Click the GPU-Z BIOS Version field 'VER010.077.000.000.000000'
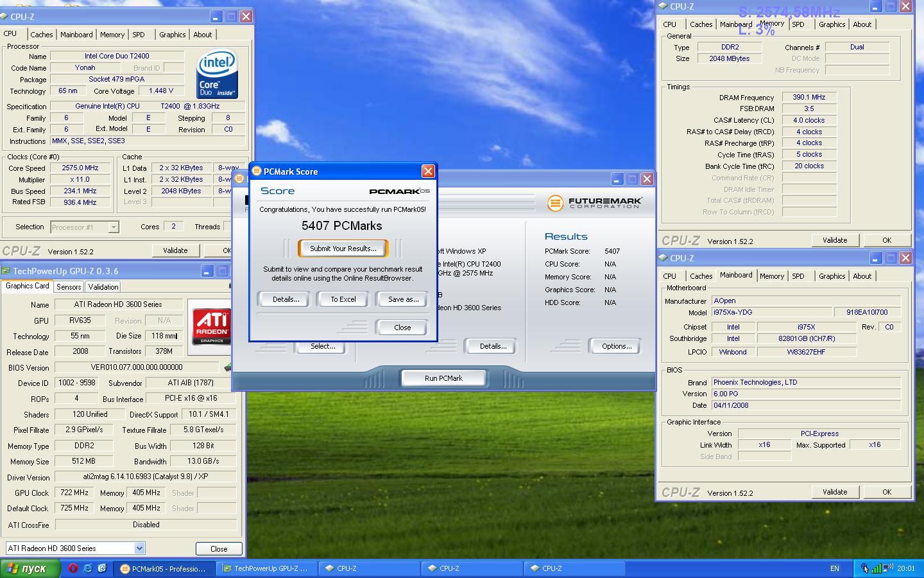The width and height of the screenshot is (924, 578). [x=137, y=367]
